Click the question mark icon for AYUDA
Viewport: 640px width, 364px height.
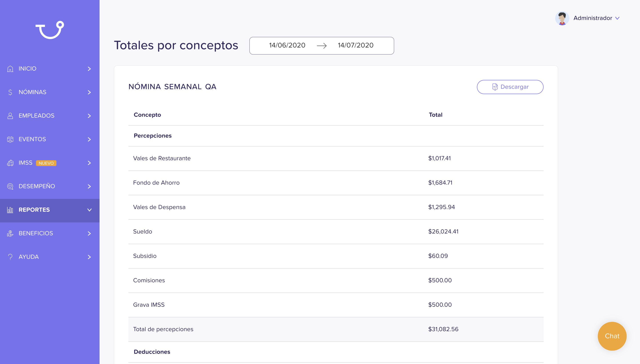10,257
